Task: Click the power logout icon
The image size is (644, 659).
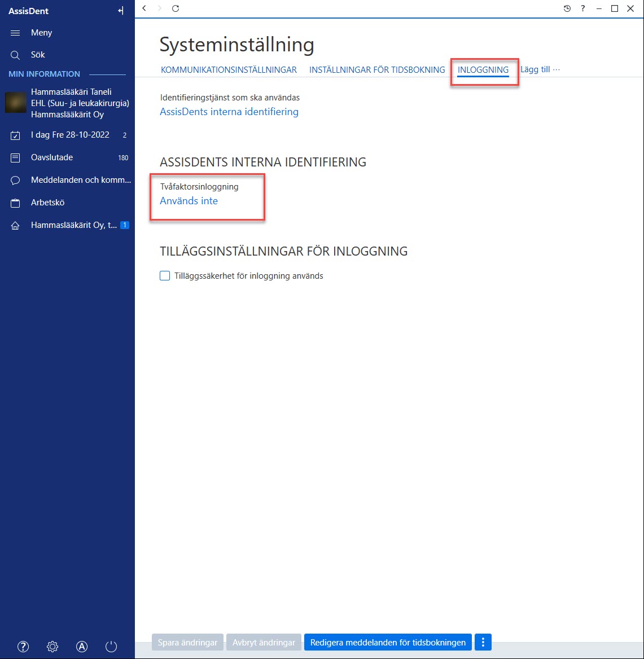Action: (111, 647)
